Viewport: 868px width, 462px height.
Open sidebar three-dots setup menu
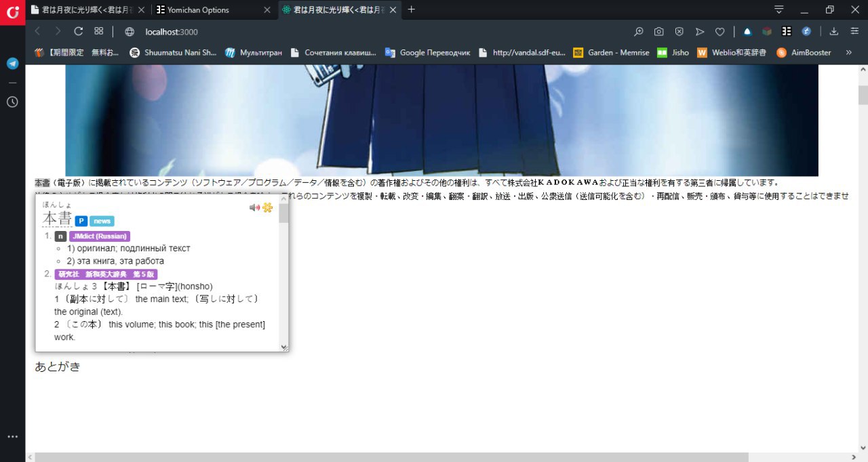click(12, 437)
